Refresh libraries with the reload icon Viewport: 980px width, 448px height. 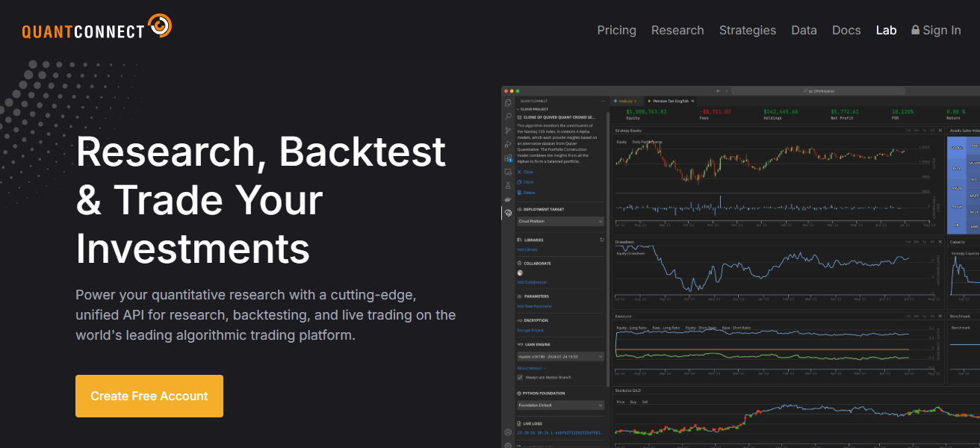pos(602,240)
